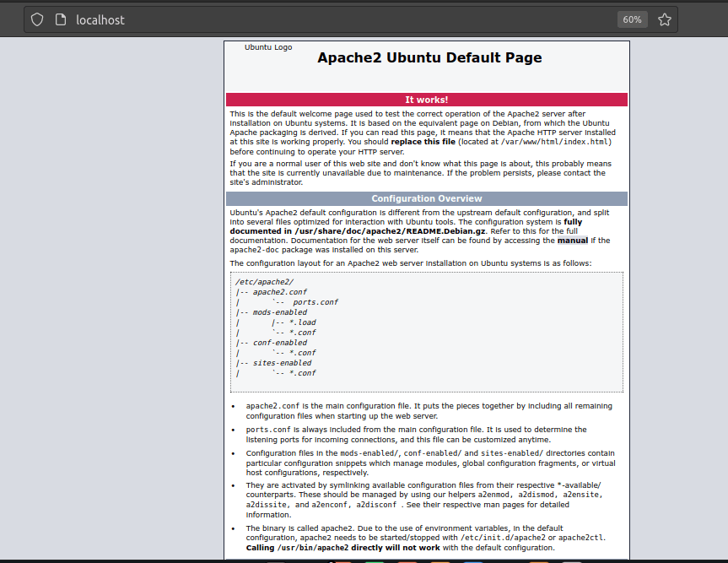Screen dimensions: 728x563
Task: Click the a2disconf helper name
Action: (x=376, y=505)
